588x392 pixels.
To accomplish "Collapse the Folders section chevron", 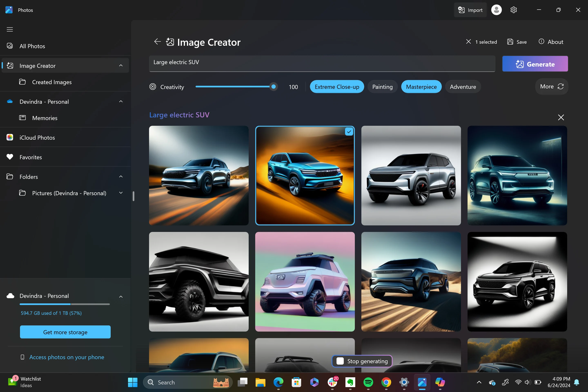I will click(x=121, y=177).
